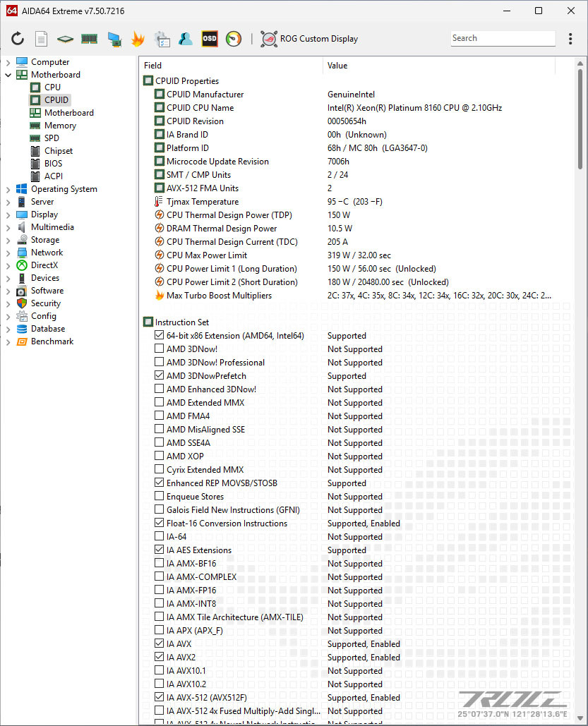Launch the System Stability Test flame icon
The height and width of the screenshot is (726, 588).
(138, 39)
